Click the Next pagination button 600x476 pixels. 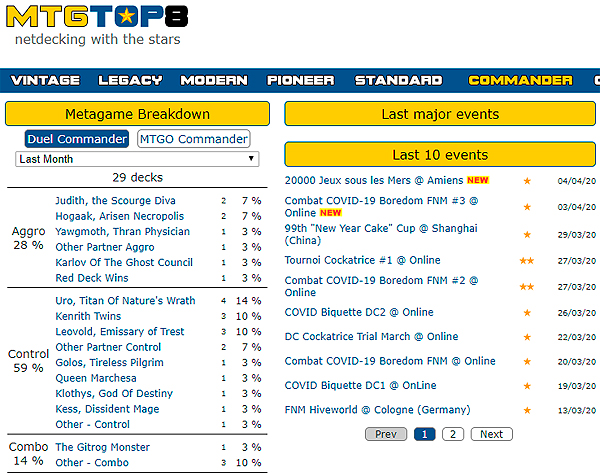pyautogui.click(x=491, y=434)
